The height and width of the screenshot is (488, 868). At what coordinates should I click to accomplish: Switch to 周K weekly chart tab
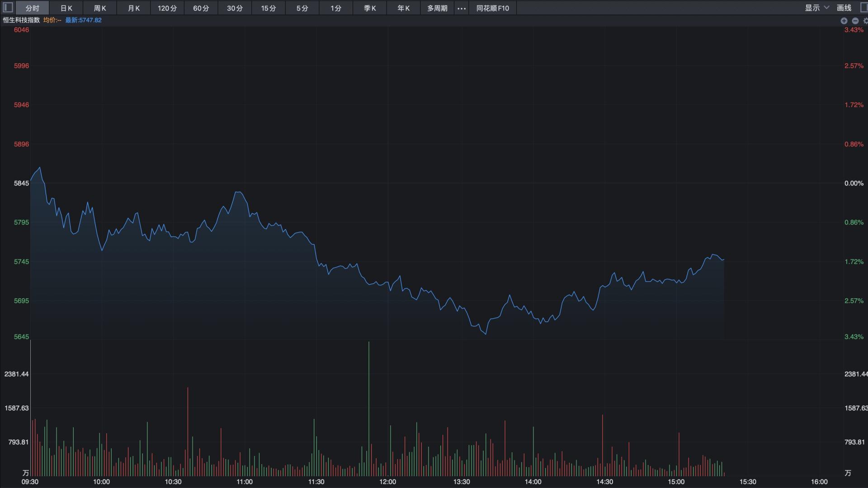(100, 8)
